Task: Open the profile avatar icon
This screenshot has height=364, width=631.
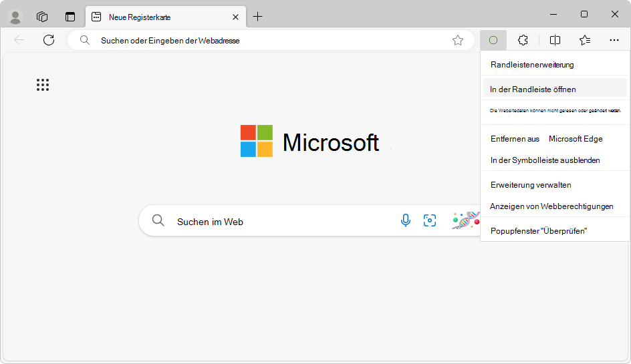Action: point(15,17)
